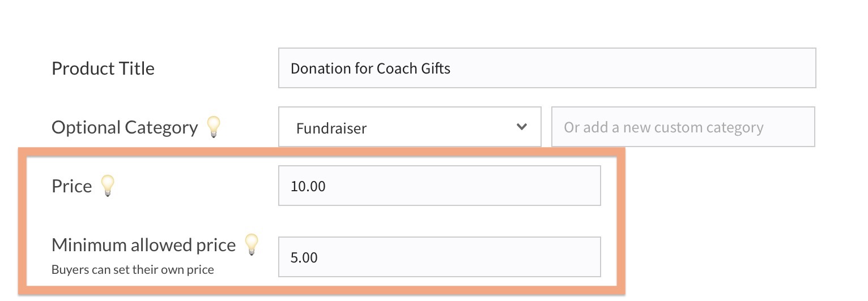Click the 'Price' label text
Image resolution: width=868 pixels, height=301 pixels.
coord(71,186)
